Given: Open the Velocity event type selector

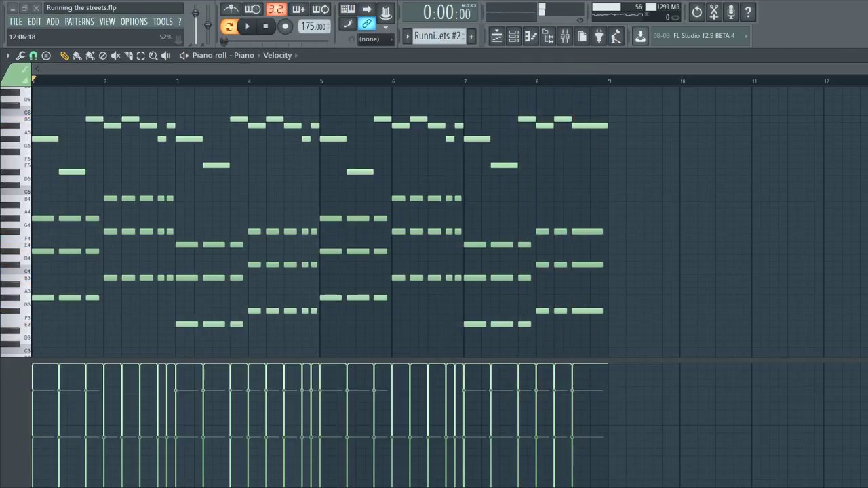Looking at the screenshot, I should [277, 56].
